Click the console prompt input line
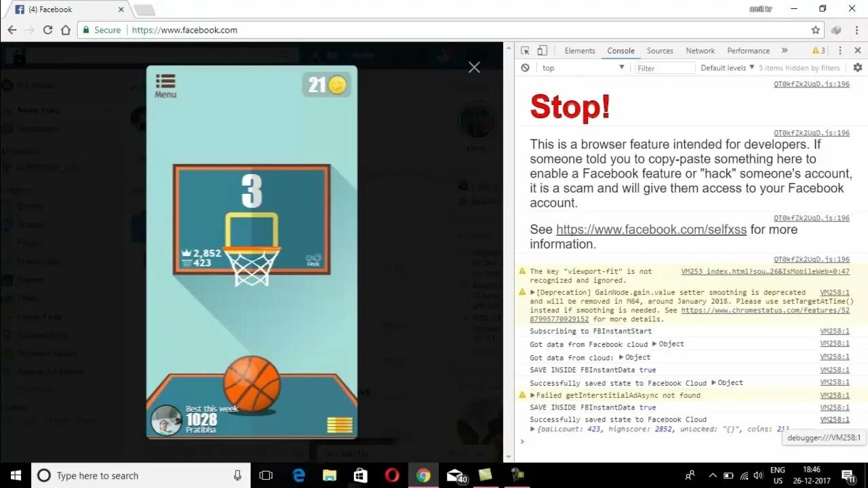This screenshot has height=488, width=868. [x=692, y=442]
